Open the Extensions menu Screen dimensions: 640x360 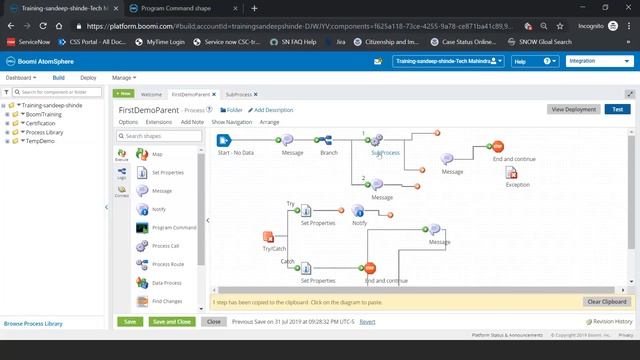point(159,122)
